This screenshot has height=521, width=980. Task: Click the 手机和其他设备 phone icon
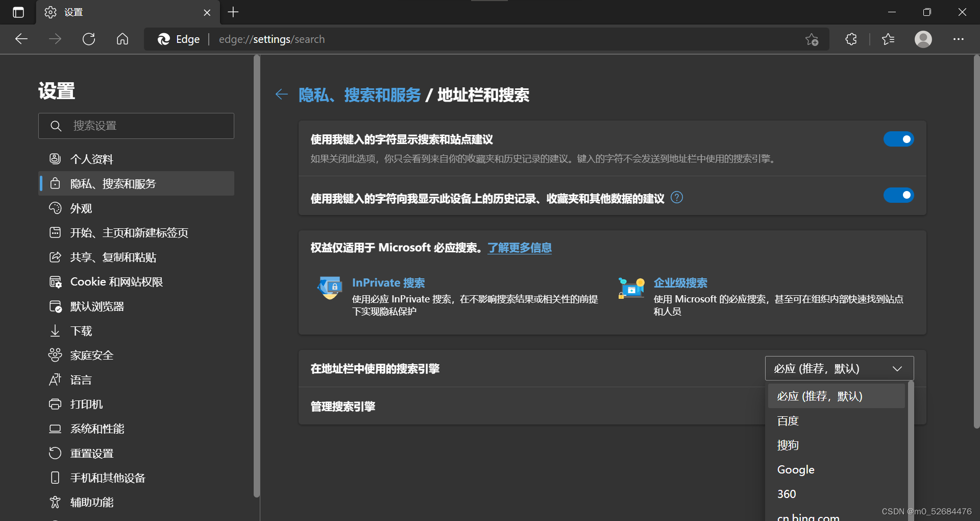55,478
